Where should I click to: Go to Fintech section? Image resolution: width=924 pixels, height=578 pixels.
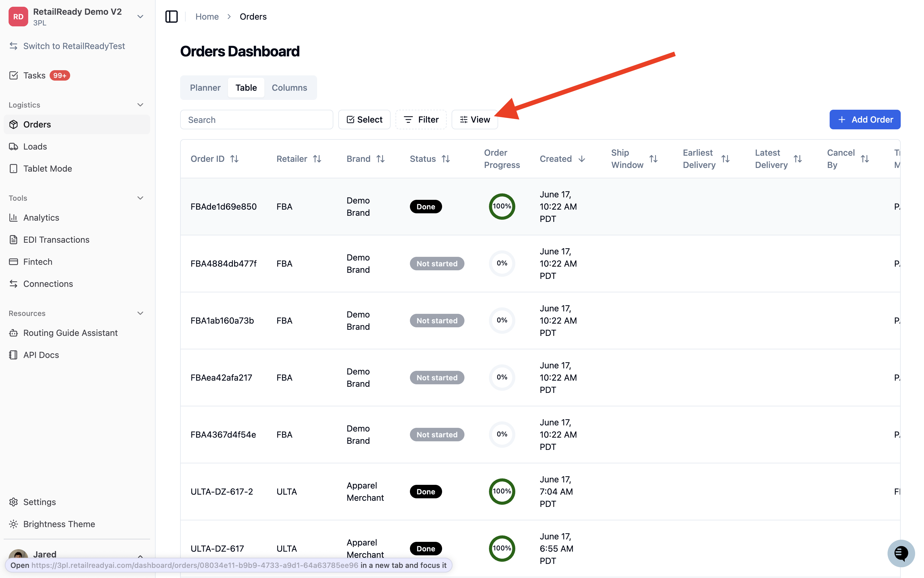(31, 262)
